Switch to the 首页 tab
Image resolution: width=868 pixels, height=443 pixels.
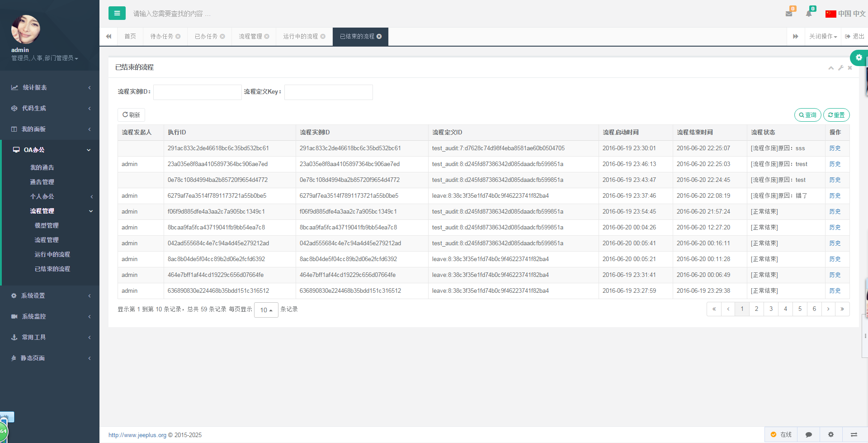[130, 37]
